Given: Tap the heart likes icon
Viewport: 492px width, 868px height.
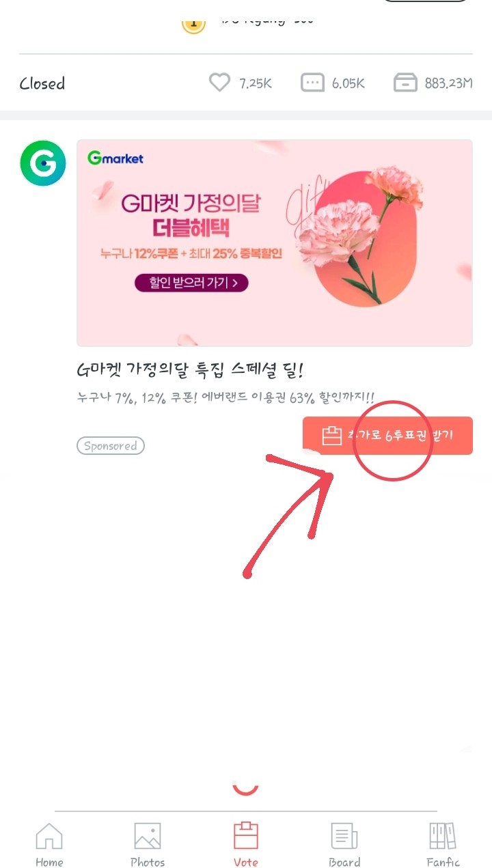Looking at the screenshot, I should click(219, 83).
